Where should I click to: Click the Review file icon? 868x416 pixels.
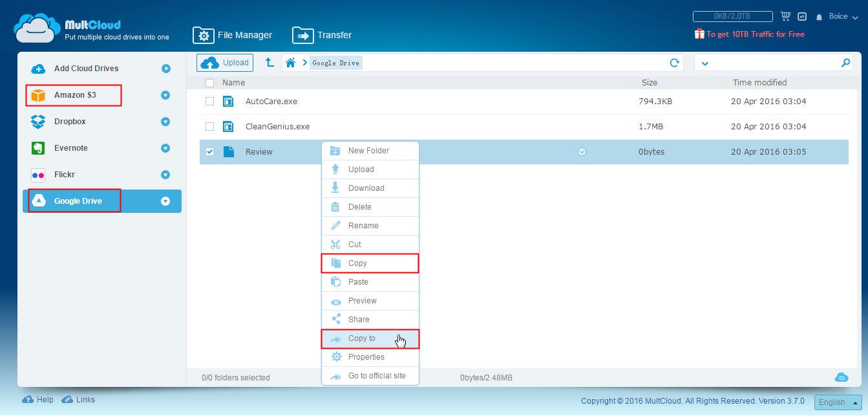(228, 152)
